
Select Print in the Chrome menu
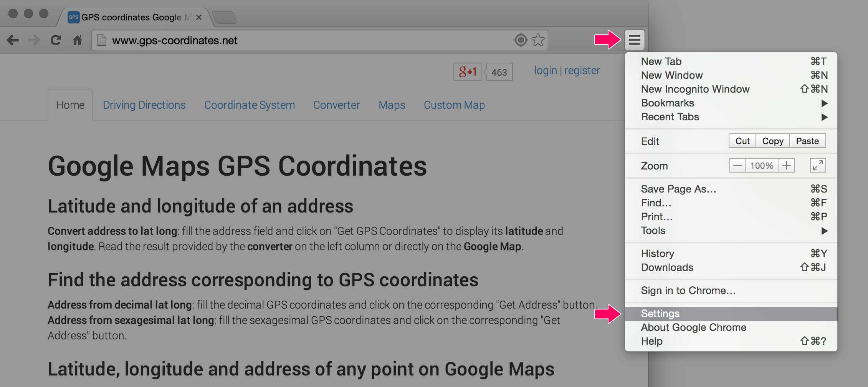731,217
